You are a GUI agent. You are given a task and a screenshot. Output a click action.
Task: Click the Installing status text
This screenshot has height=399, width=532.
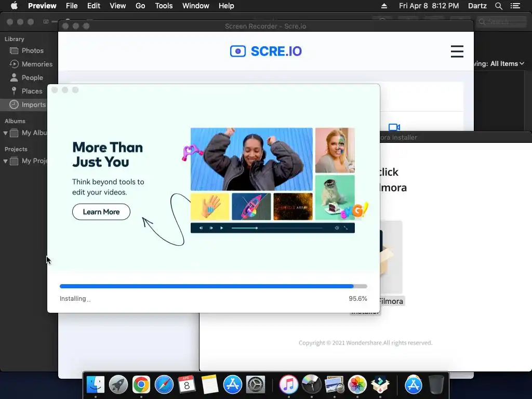click(75, 299)
